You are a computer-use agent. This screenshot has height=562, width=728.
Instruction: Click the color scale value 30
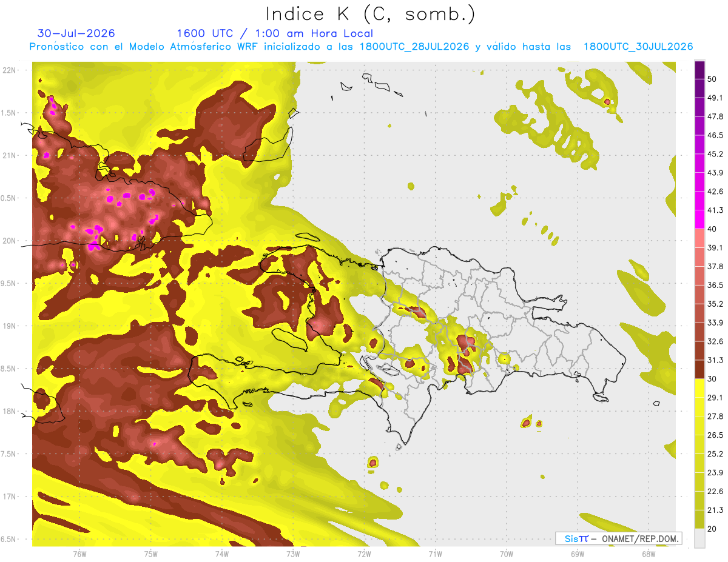pyautogui.click(x=712, y=379)
